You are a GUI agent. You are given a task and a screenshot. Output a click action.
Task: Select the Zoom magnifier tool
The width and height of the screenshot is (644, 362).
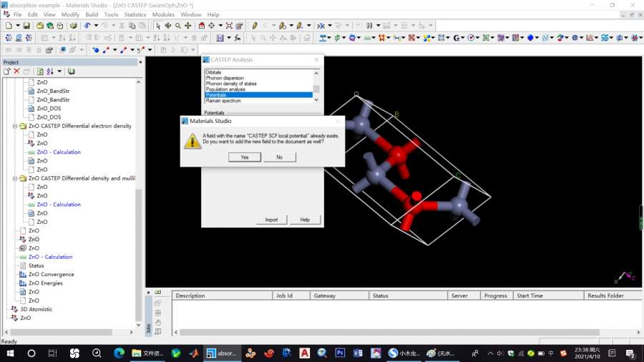(x=178, y=26)
